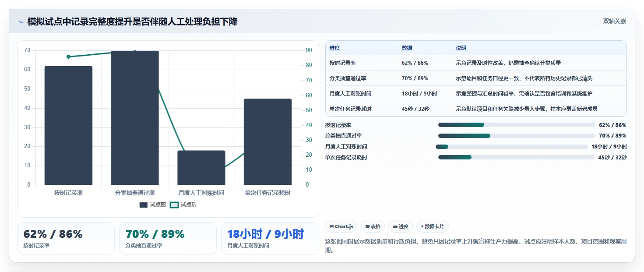Click the note starting 示意记录及时性改善
The height and width of the screenshot is (272, 644).
click(508, 63)
